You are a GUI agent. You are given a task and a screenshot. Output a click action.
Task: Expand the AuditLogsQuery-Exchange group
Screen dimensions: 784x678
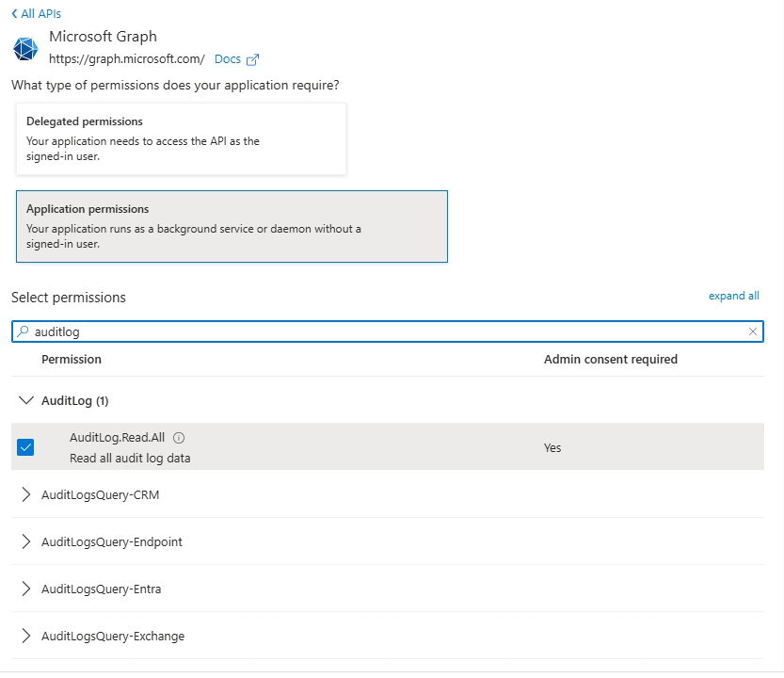(x=26, y=636)
